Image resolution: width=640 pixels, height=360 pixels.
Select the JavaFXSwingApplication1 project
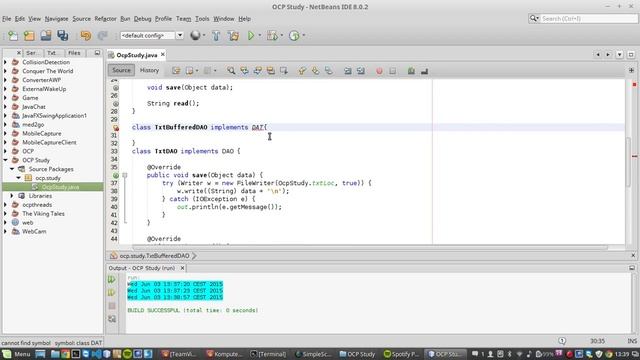pyautogui.click(x=54, y=116)
